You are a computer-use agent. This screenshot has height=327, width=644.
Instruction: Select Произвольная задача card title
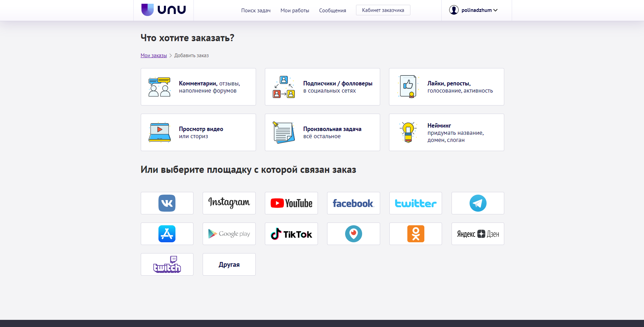point(332,129)
